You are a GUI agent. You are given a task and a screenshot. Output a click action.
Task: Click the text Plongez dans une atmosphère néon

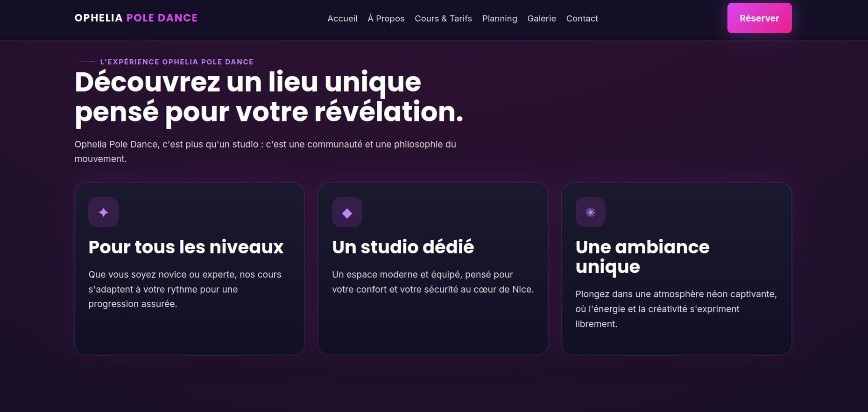click(676, 309)
